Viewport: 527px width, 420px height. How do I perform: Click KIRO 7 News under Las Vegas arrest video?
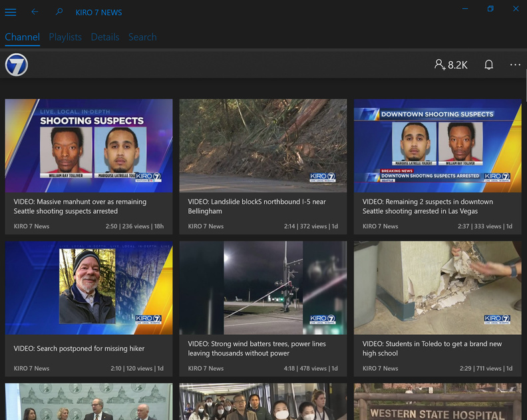[380, 226]
